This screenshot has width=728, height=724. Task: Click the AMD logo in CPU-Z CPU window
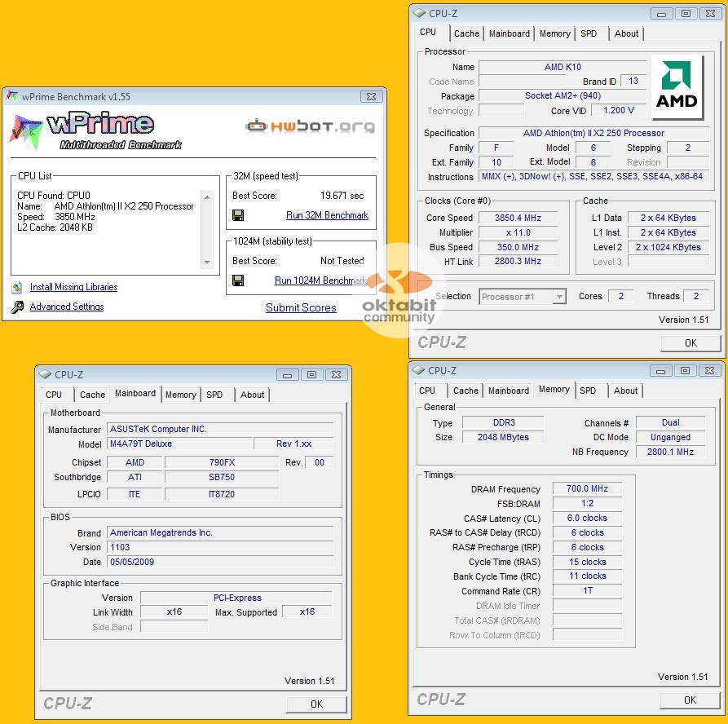tap(677, 87)
